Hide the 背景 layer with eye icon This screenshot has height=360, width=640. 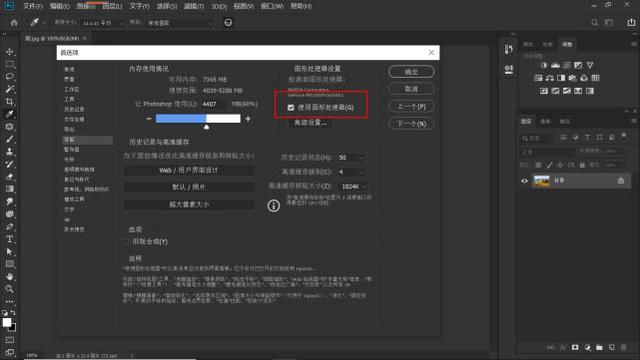click(x=524, y=181)
